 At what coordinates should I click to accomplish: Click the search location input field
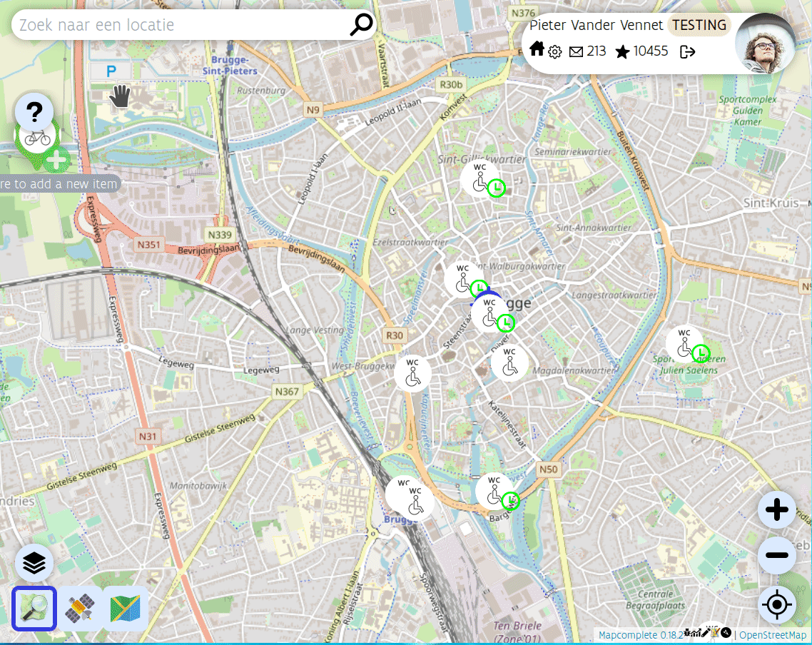[x=178, y=25]
